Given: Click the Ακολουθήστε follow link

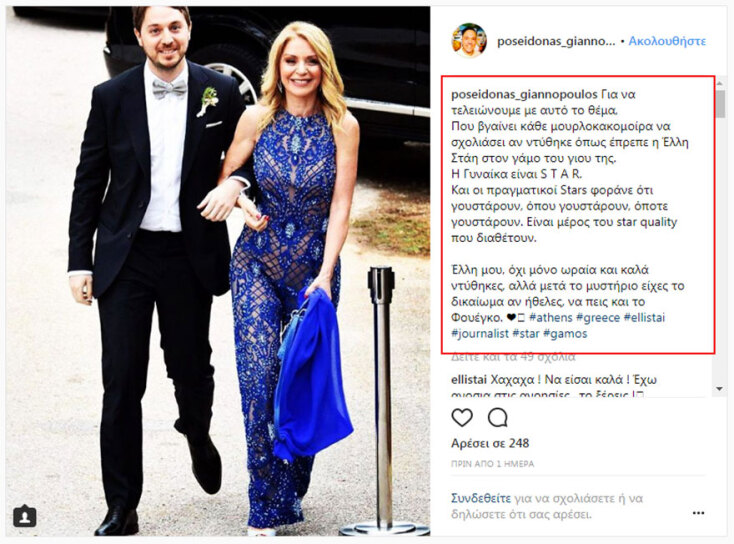Looking at the screenshot, I should (x=667, y=41).
